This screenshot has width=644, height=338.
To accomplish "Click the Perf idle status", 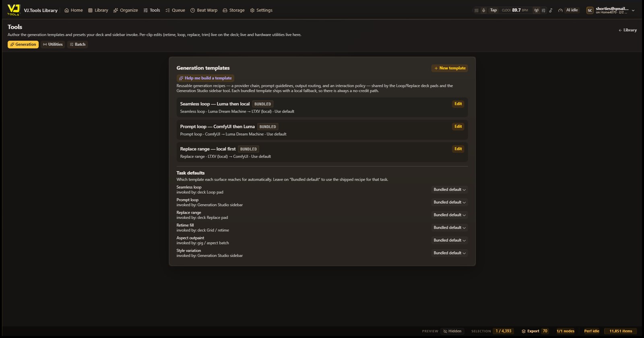I will click(592, 331).
